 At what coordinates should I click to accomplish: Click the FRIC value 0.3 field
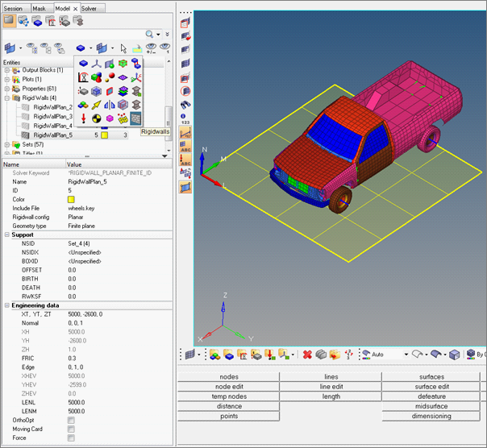119,359
